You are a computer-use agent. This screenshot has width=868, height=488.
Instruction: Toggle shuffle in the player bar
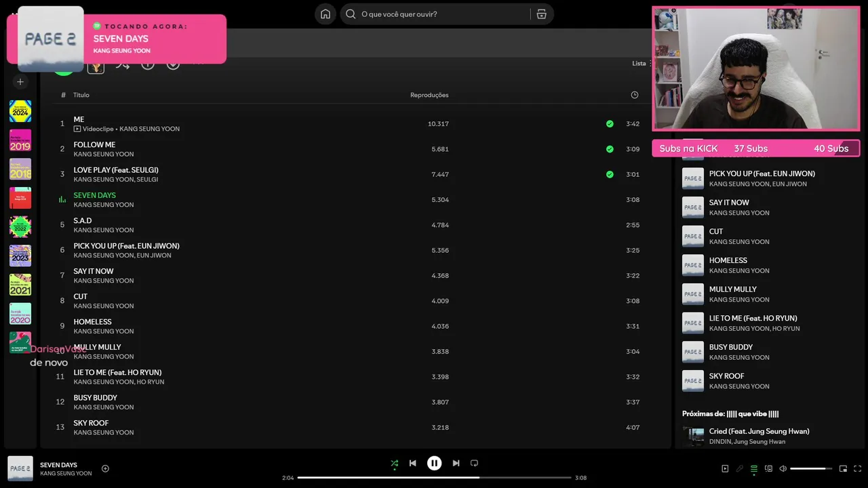coord(394,464)
